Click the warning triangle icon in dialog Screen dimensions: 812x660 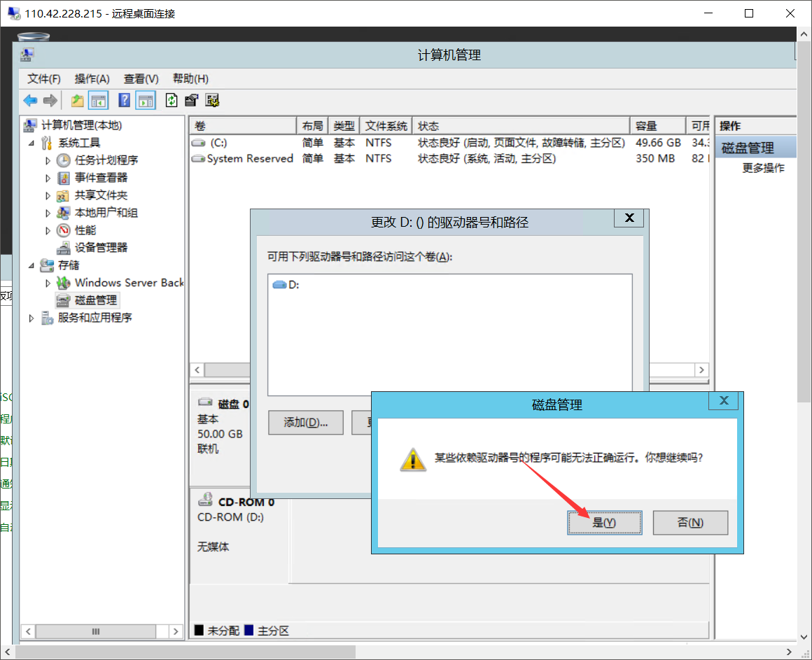point(413,460)
